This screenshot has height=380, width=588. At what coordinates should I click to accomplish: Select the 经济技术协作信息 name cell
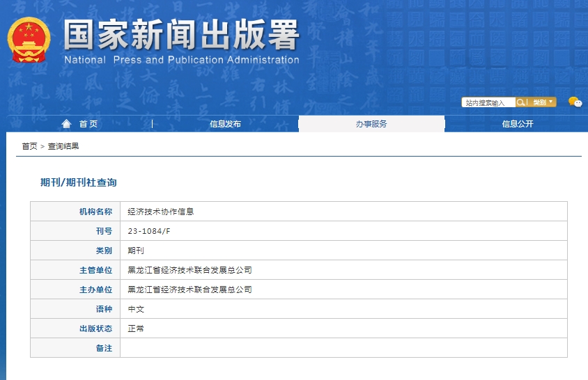coord(161,212)
